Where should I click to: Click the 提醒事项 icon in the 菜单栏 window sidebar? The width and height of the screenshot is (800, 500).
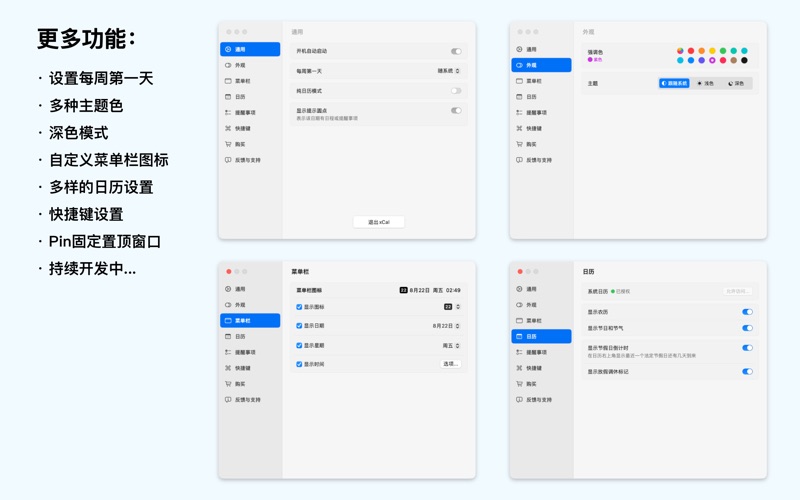(228, 353)
